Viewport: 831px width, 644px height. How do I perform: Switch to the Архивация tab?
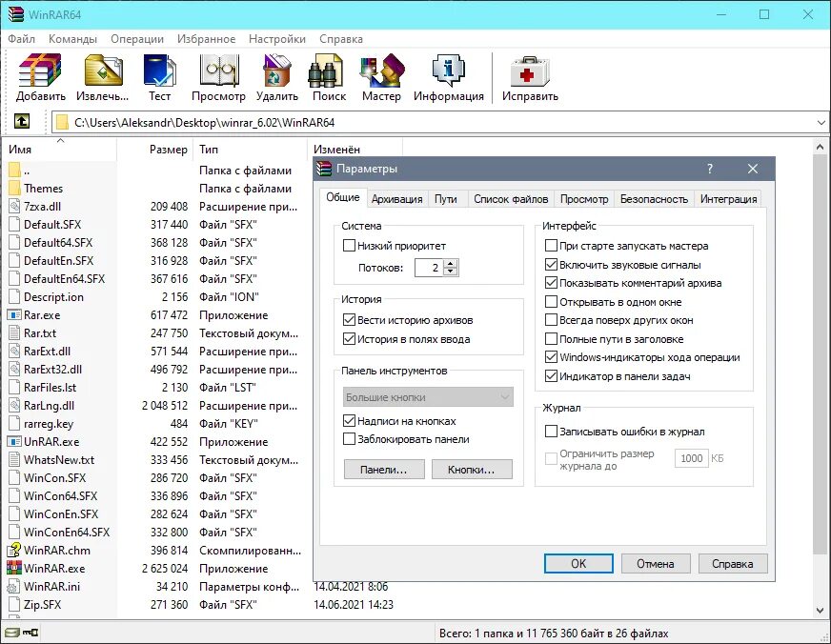click(397, 199)
